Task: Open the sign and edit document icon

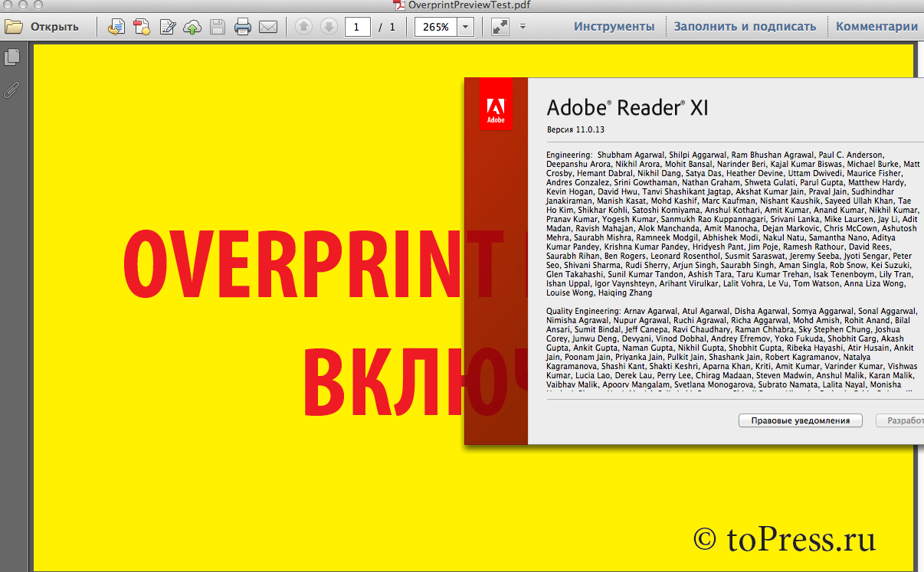Action: click(167, 27)
